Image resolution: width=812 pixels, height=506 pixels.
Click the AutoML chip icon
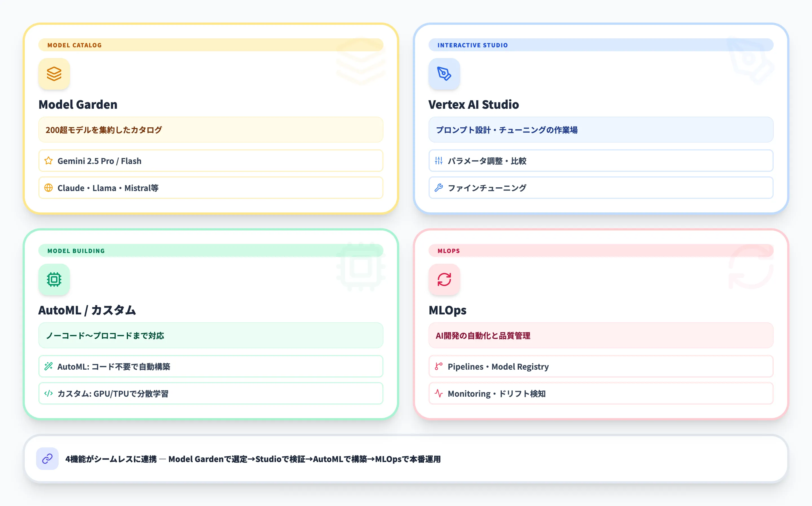pos(54,279)
